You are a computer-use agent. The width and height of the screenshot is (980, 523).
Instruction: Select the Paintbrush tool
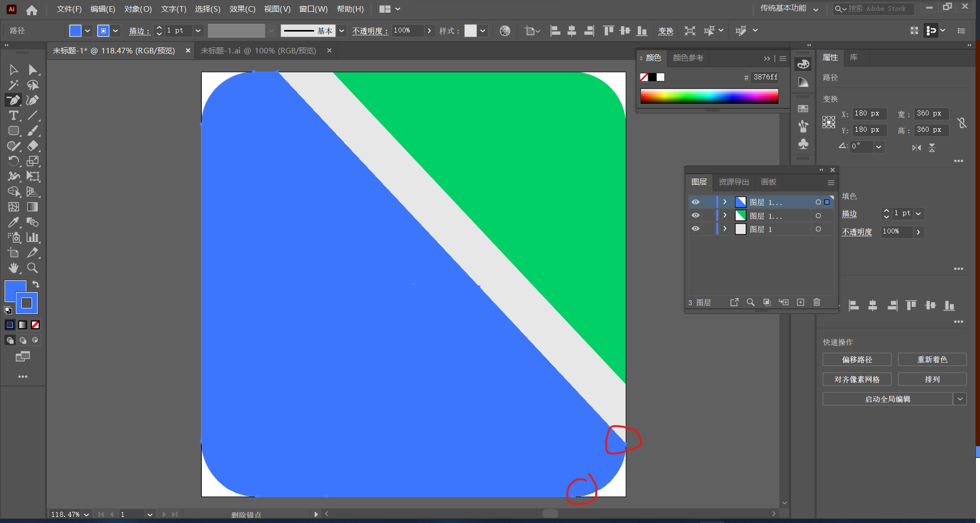coord(33,131)
